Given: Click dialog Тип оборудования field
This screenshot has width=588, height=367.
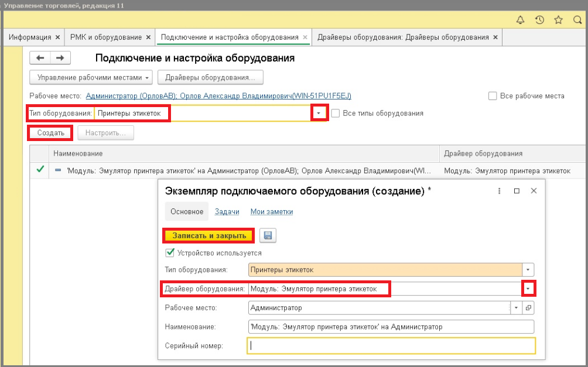Looking at the screenshot, I should click(x=385, y=269).
